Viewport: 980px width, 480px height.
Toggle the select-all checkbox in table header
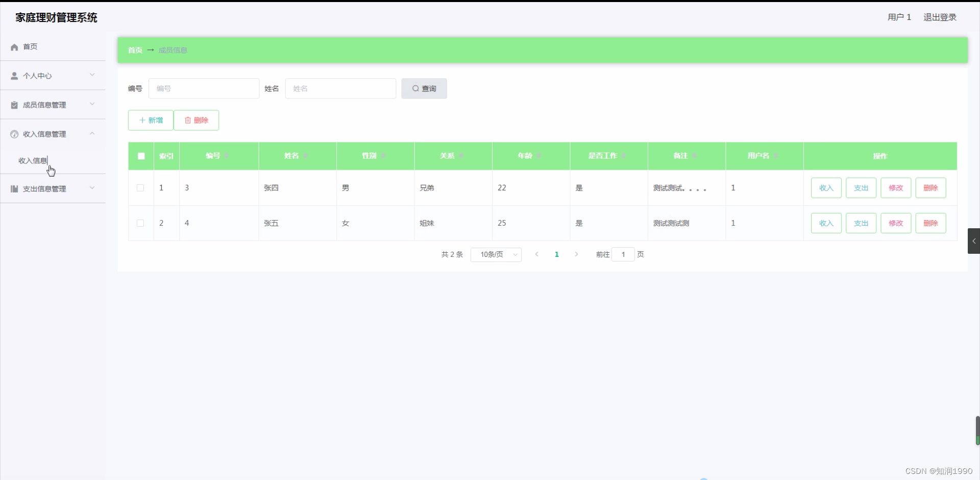click(x=140, y=156)
